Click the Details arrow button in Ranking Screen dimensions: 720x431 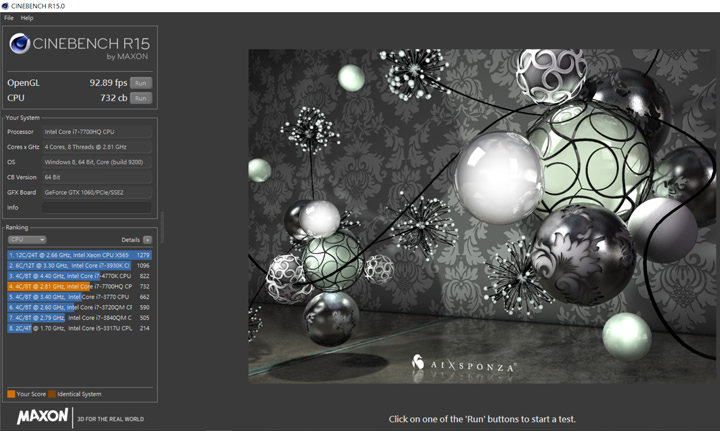click(147, 240)
